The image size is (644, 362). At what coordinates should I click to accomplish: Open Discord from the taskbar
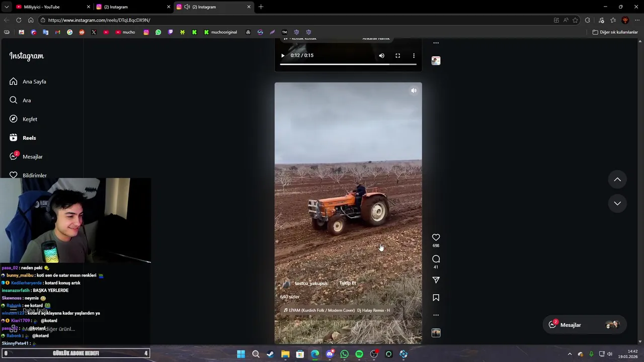coord(330,354)
